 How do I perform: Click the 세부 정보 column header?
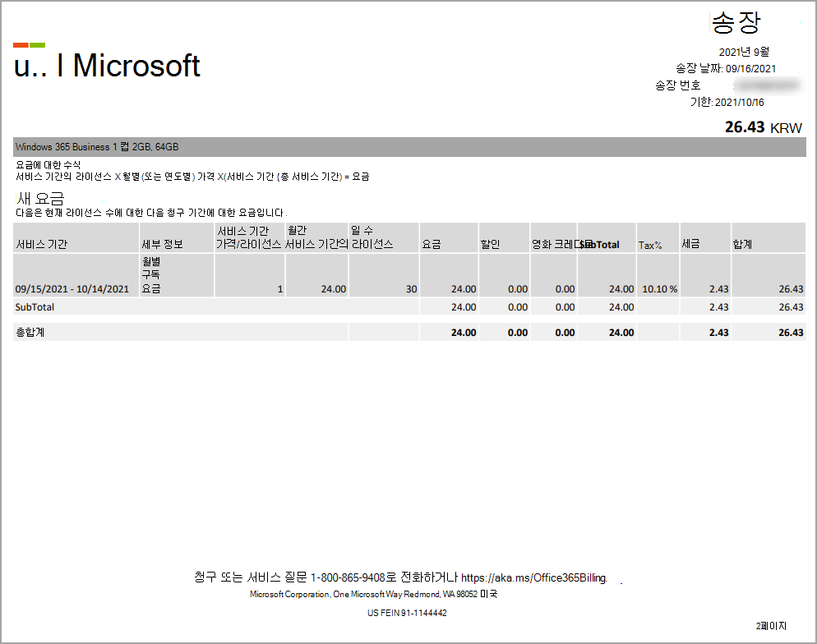[162, 244]
